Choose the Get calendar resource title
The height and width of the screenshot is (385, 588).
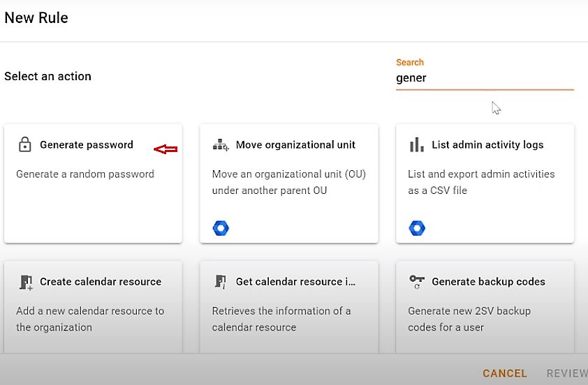click(x=295, y=282)
